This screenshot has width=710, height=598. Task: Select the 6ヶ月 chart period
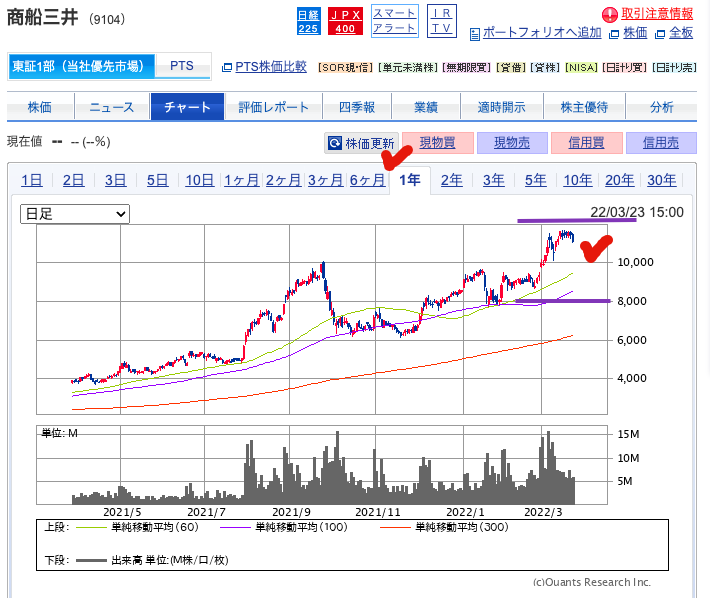point(367,180)
